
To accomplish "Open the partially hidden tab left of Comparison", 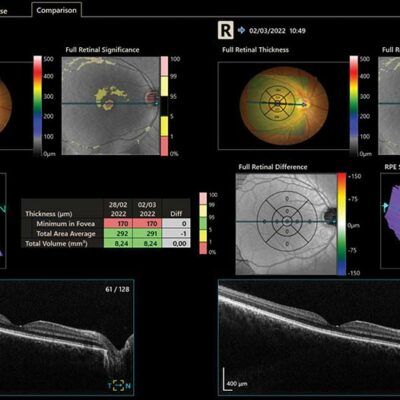I will [4, 11].
